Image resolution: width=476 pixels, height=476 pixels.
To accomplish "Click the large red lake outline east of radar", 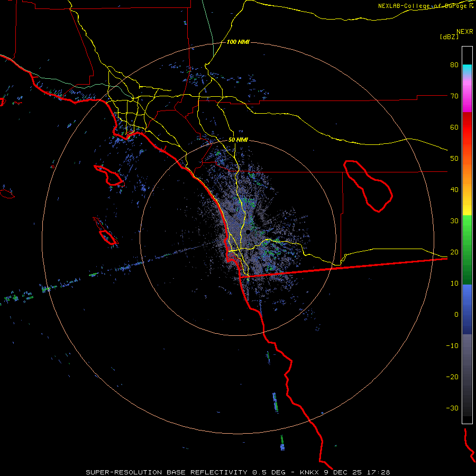I will click(x=368, y=186).
